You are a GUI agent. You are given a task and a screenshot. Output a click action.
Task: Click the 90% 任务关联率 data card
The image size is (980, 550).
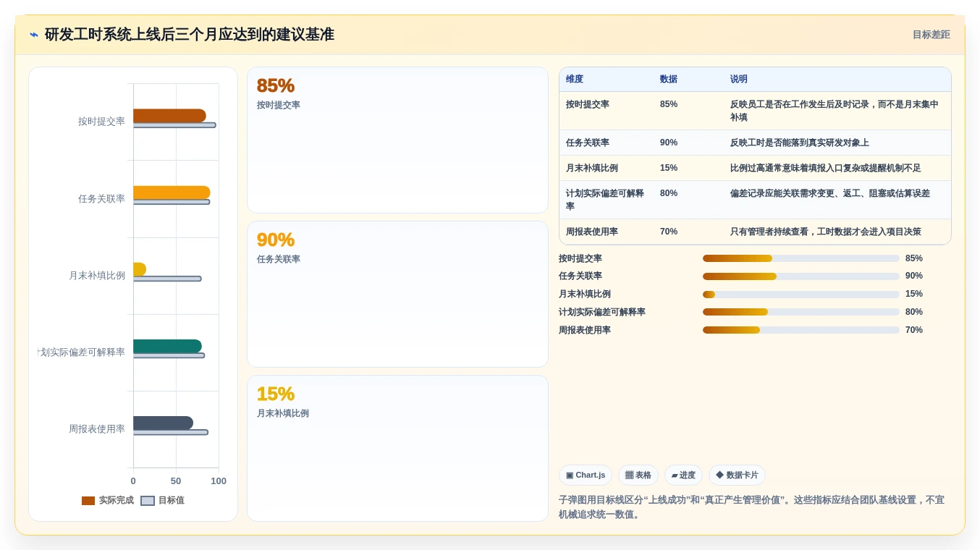(397, 295)
